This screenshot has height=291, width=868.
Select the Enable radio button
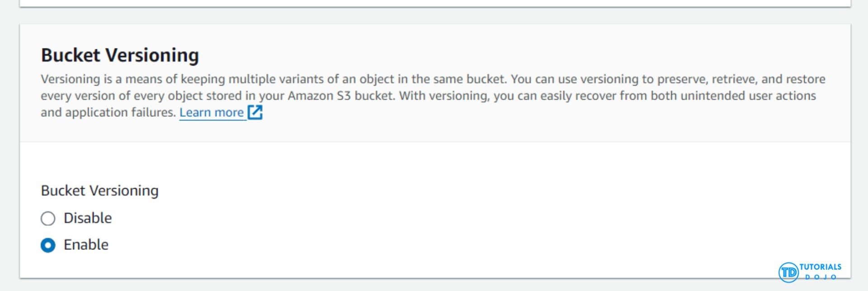[x=48, y=245]
